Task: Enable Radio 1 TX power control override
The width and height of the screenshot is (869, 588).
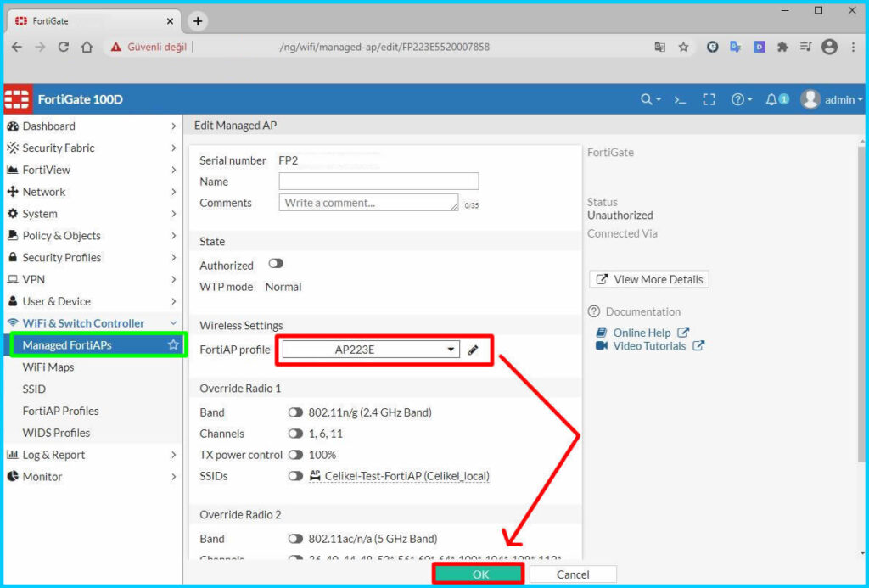Action: (295, 455)
